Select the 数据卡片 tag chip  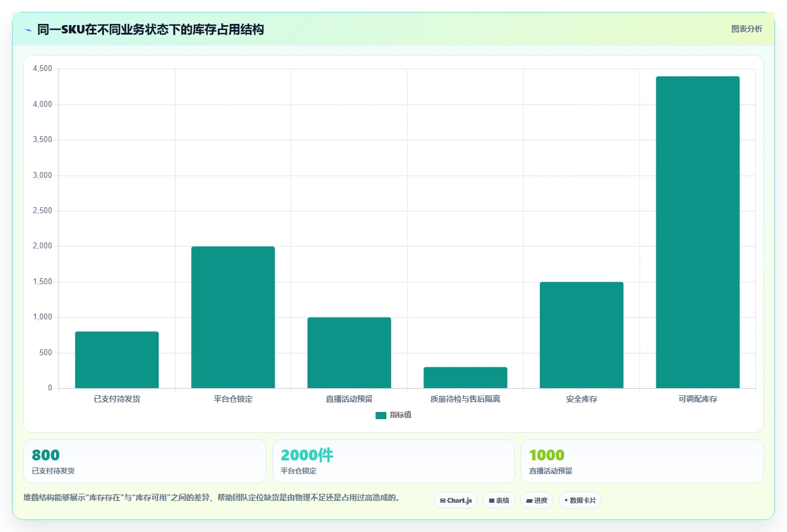[580, 500]
